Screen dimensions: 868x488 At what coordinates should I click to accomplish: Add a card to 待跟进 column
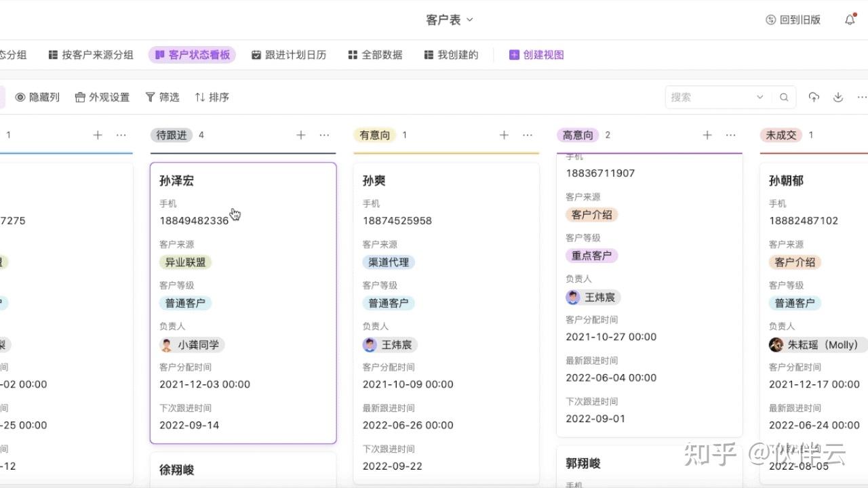tap(301, 136)
